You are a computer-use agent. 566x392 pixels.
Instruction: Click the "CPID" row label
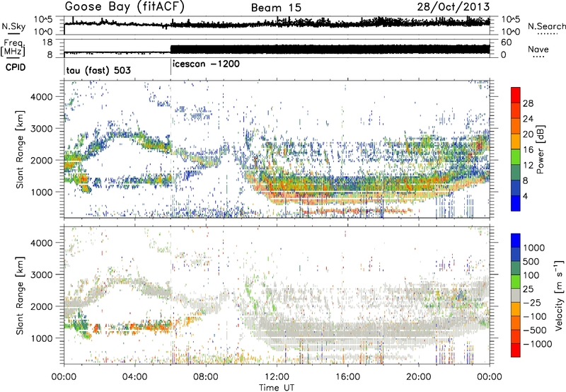coord(16,67)
